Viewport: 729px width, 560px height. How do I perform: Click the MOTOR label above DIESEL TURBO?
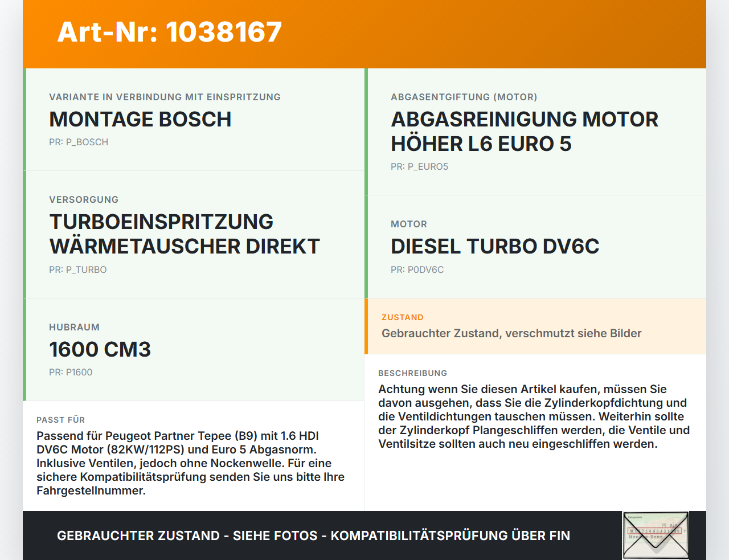tap(409, 224)
